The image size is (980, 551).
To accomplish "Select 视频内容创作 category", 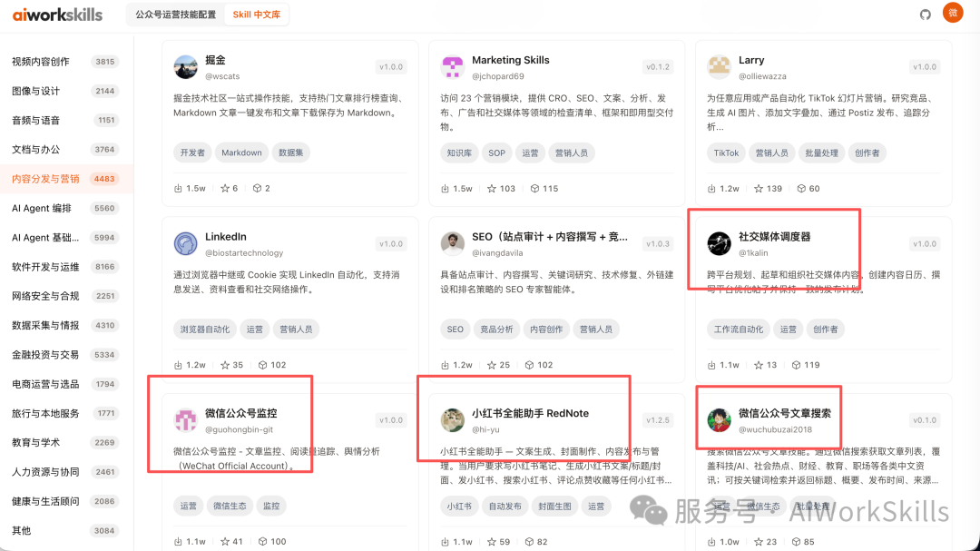I will pos(66,62).
